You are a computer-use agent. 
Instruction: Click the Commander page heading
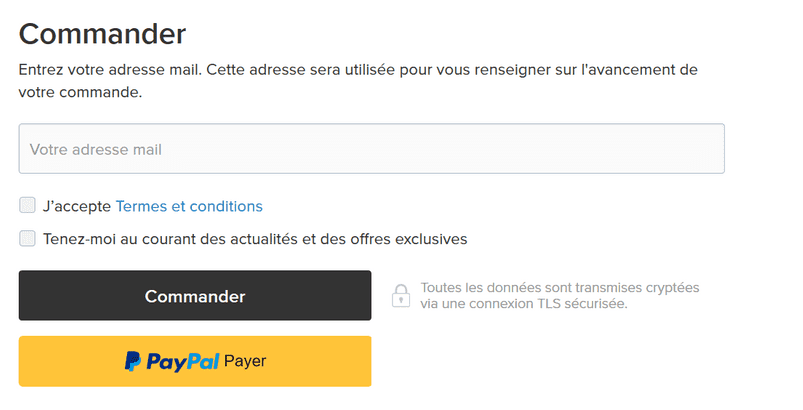click(x=102, y=34)
